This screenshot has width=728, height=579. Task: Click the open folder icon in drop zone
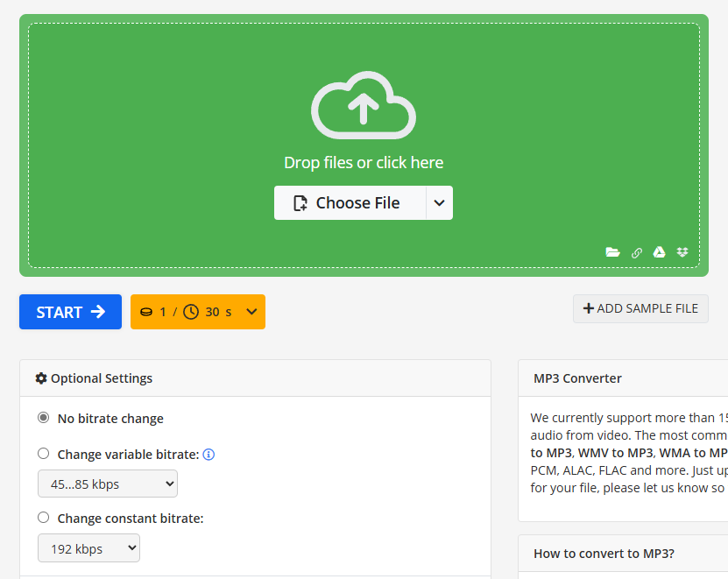(613, 252)
